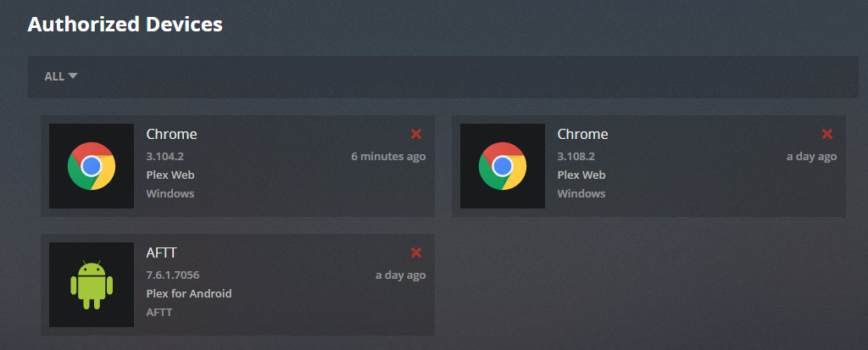868x350 pixels.
Task: Click version number 3.104.2
Action: point(165,156)
